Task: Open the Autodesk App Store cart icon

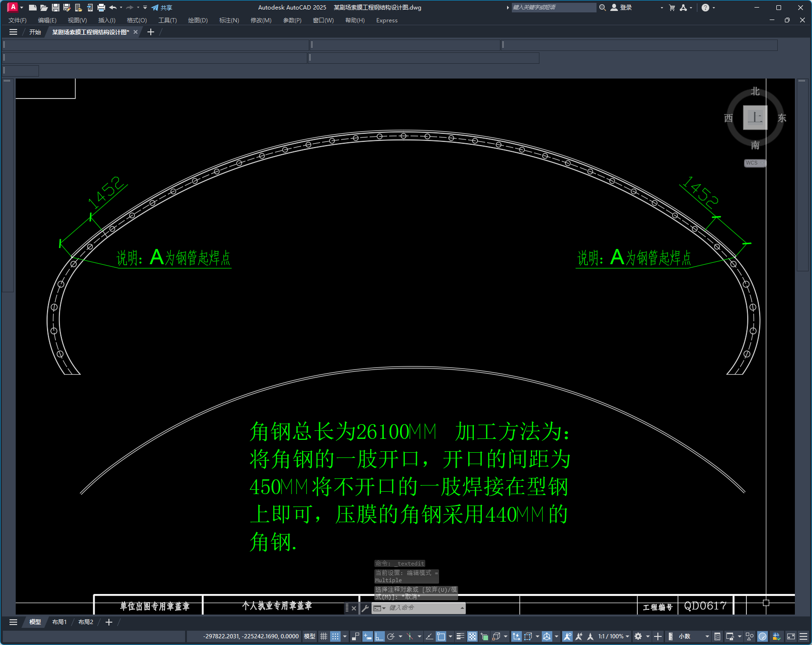Action: point(672,8)
